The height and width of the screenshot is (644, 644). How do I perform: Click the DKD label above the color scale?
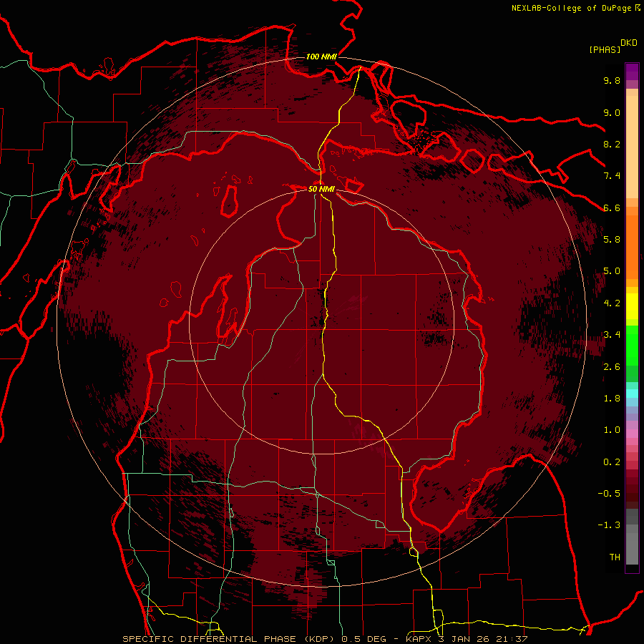(629, 43)
